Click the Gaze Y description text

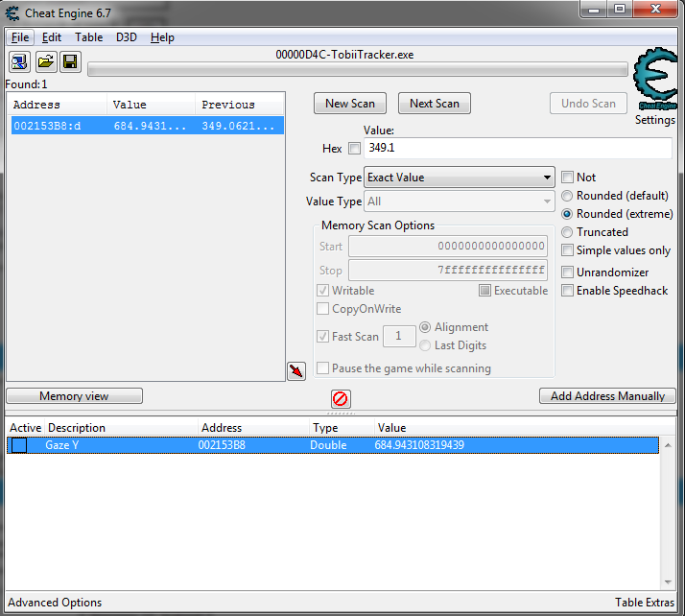tap(62, 445)
